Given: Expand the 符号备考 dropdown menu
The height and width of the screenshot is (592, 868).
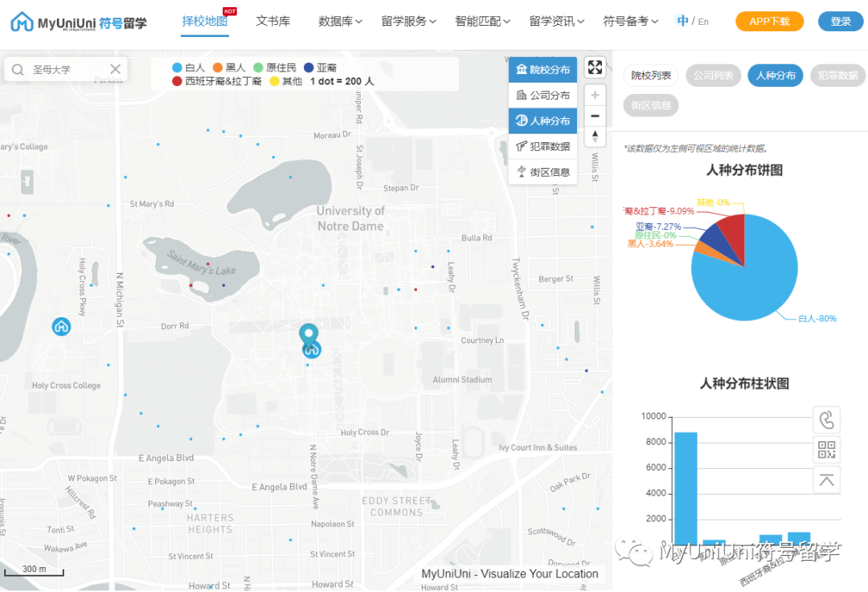Looking at the screenshot, I should click(x=631, y=22).
